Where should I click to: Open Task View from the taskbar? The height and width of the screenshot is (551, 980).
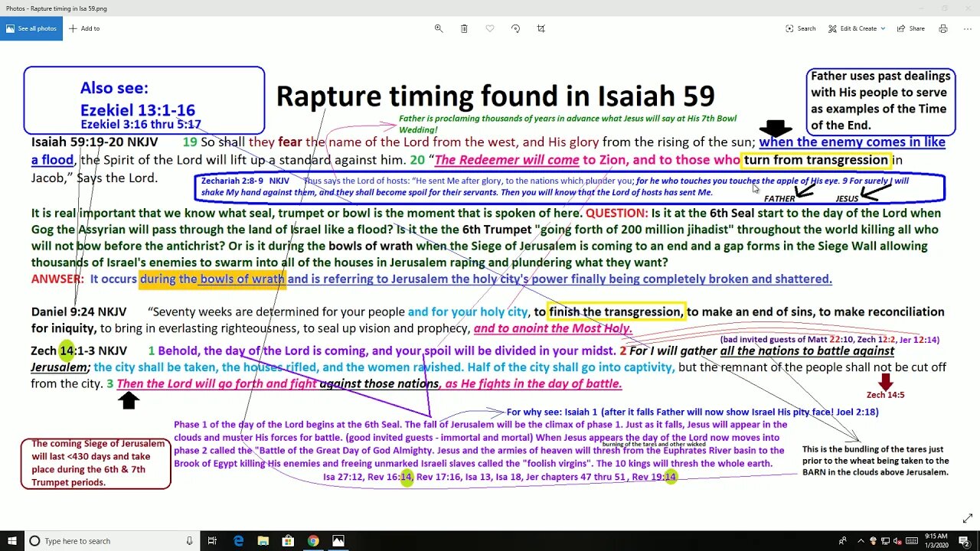[214, 541]
